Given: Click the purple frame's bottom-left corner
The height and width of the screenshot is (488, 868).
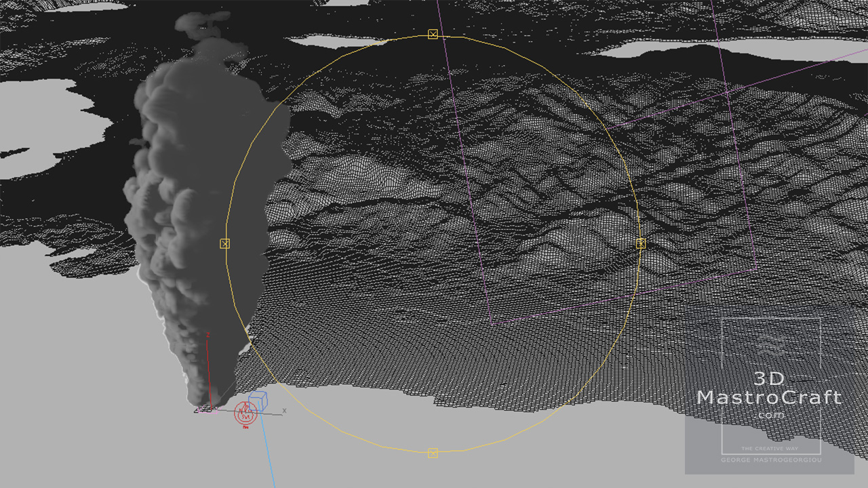Looking at the screenshot, I should click(490, 324).
